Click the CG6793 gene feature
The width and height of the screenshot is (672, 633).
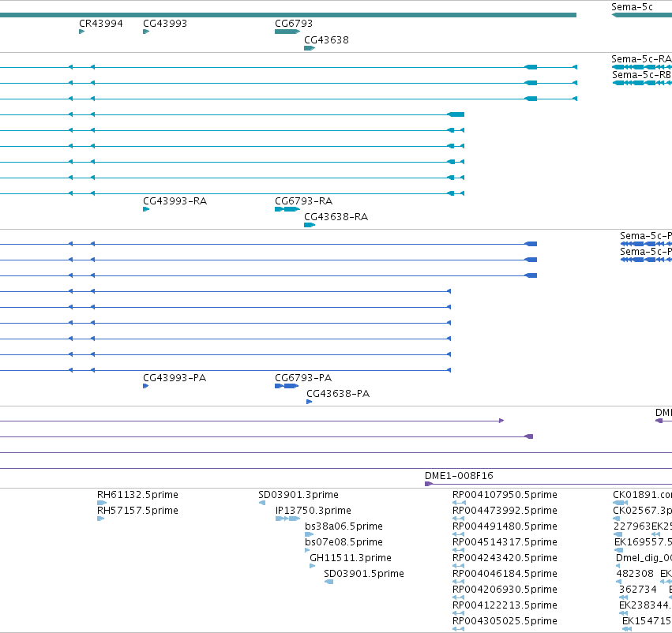click(287, 32)
